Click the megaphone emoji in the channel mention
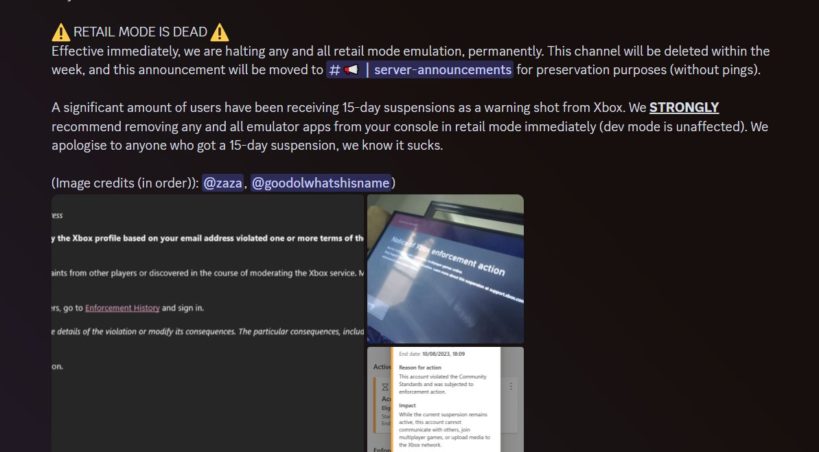This screenshot has height=452, width=819. 352,69
